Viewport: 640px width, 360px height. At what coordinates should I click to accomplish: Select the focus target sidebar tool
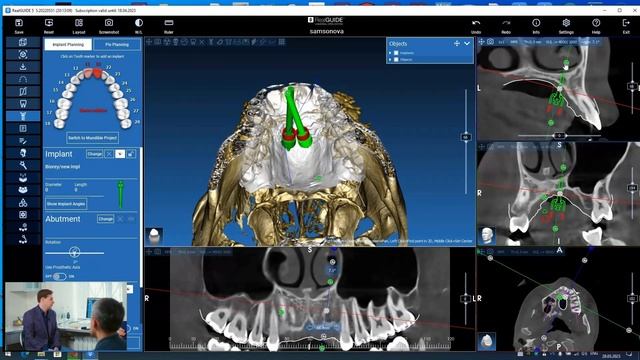pos(23,55)
